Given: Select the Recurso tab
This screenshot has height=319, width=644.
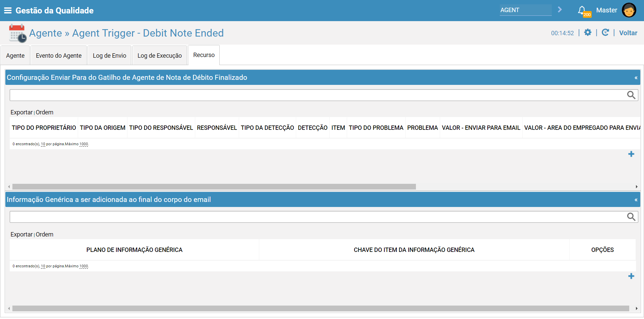Looking at the screenshot, I should (204, 55).
